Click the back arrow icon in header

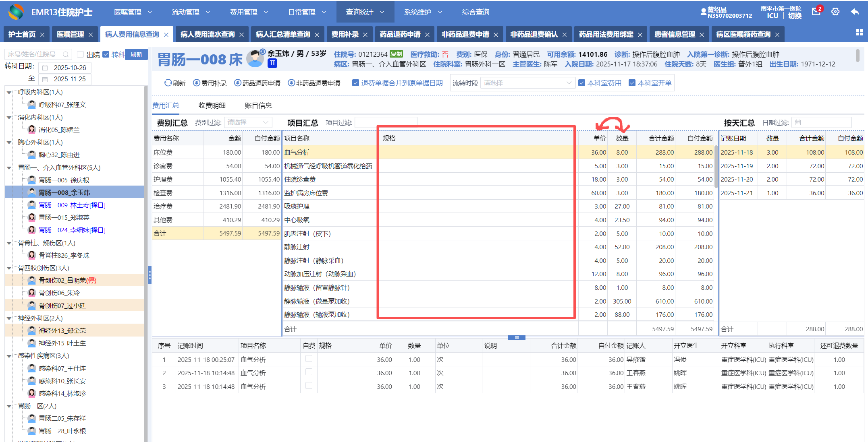(x=854, y=12)
